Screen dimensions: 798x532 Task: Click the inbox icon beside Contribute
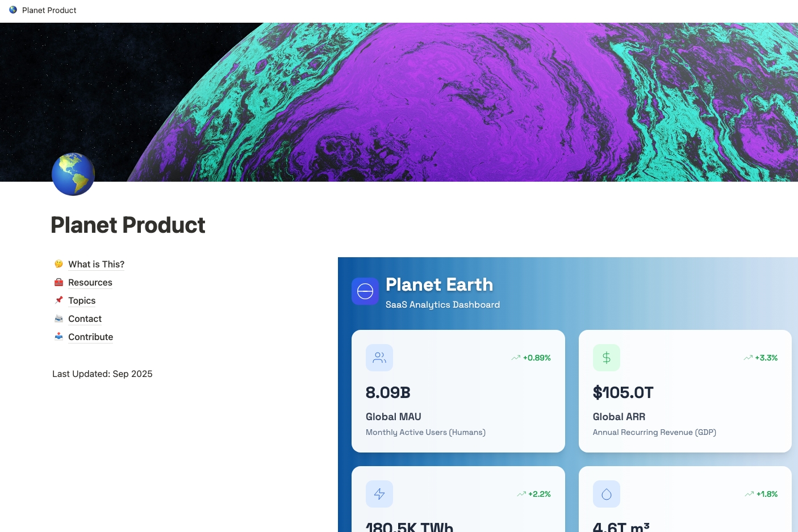click(59, 337)
